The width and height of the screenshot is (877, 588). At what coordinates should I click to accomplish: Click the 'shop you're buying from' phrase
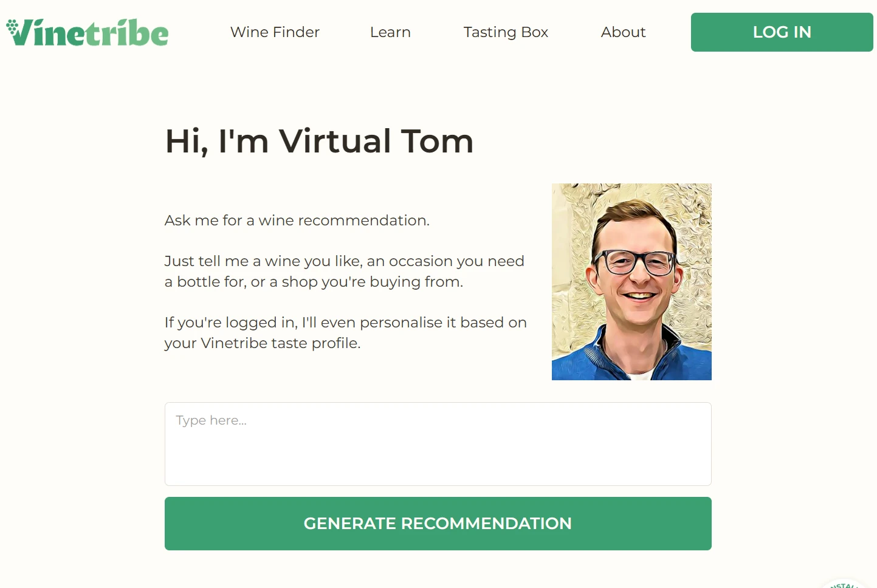click(372, 282)
